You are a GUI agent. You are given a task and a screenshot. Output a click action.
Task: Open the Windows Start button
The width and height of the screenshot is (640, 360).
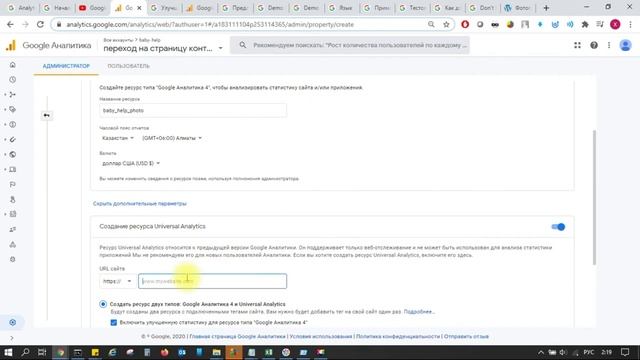8,352
